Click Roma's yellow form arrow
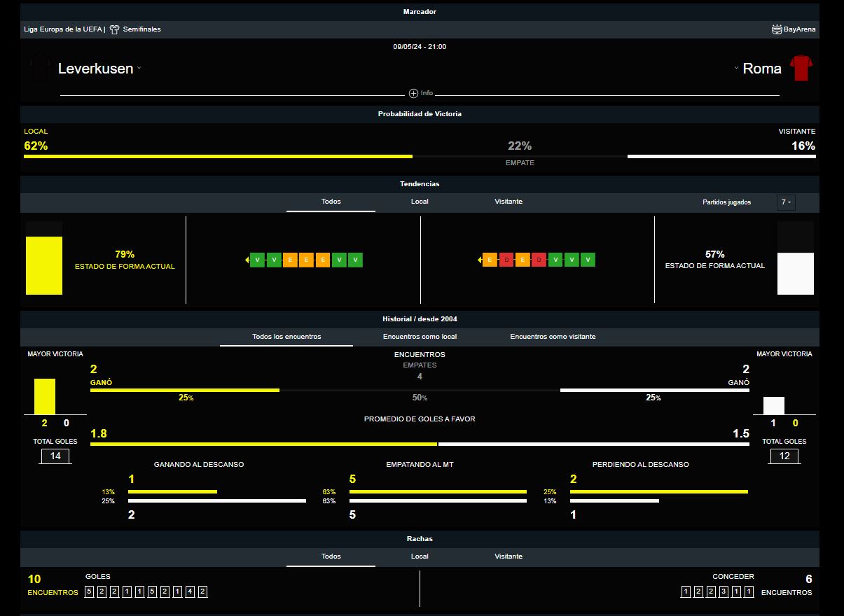Viewport: 844px width, 616px height. [480, 260]
